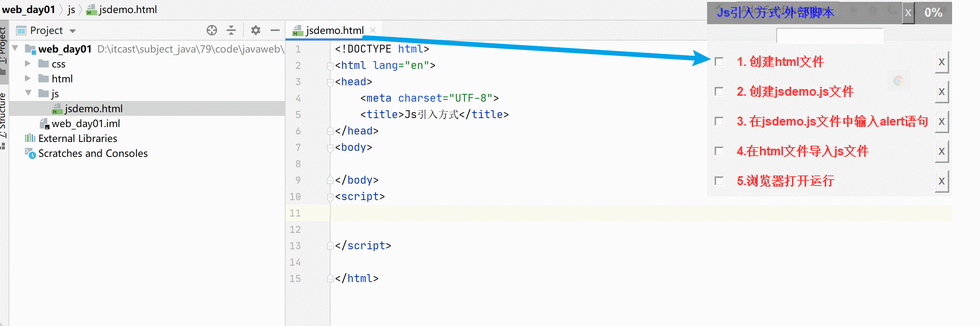This screenshot has width=980, height=326.
Task: Click the web_day01 module folder icon
Action: pos(30,49)
